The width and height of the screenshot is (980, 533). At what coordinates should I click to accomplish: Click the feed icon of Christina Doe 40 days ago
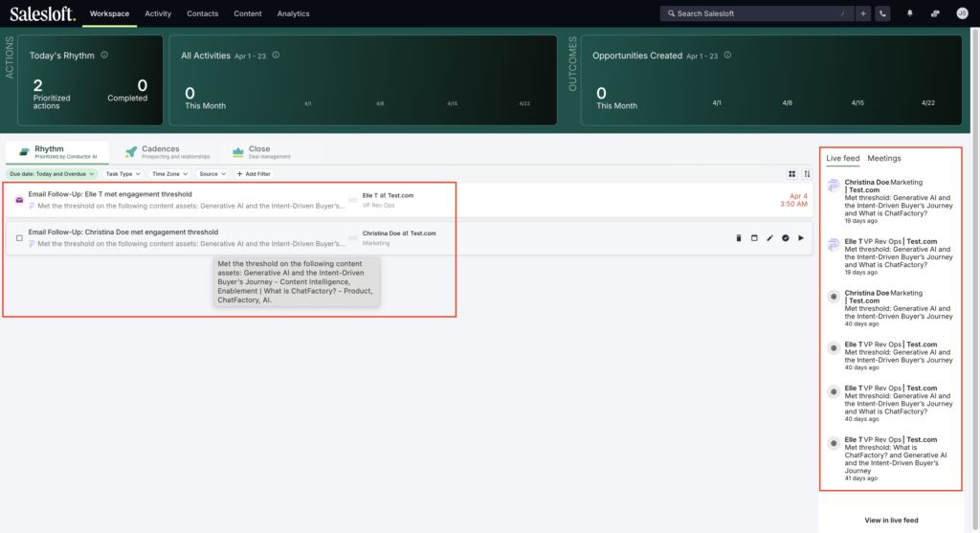834,297
